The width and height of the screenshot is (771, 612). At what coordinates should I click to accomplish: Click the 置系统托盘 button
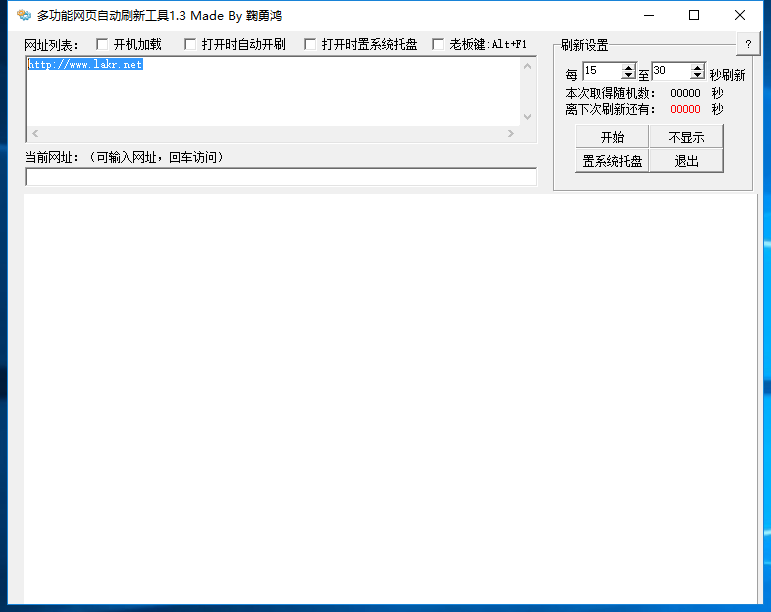pos(612,161)
